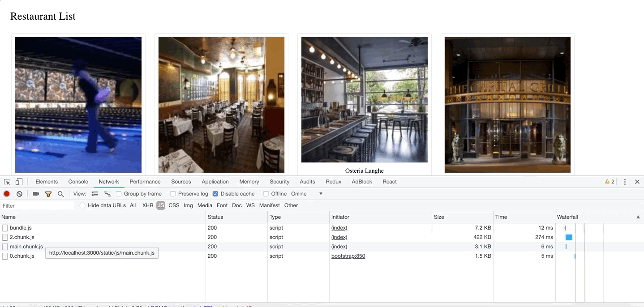Filter requests by Manifest
This screenshot has height=307, width=644.
pos(270,205)
